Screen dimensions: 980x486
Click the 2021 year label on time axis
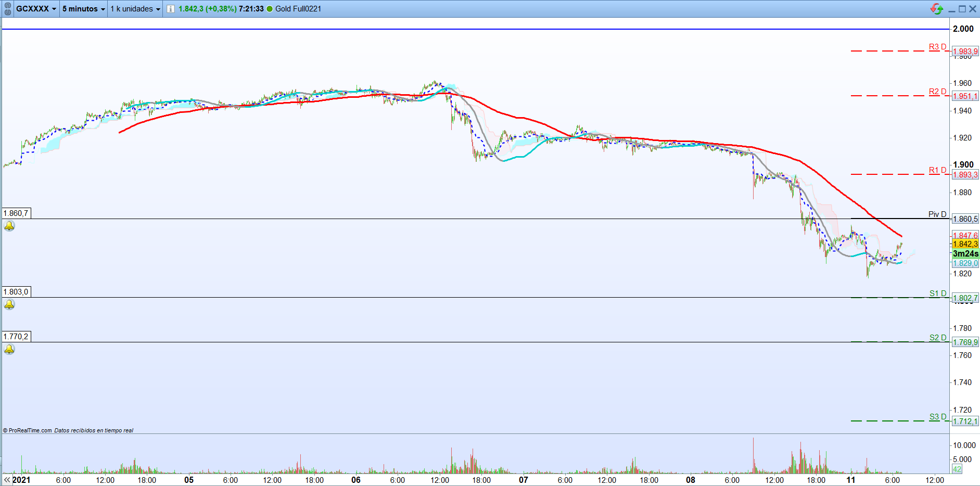(21, 480)
